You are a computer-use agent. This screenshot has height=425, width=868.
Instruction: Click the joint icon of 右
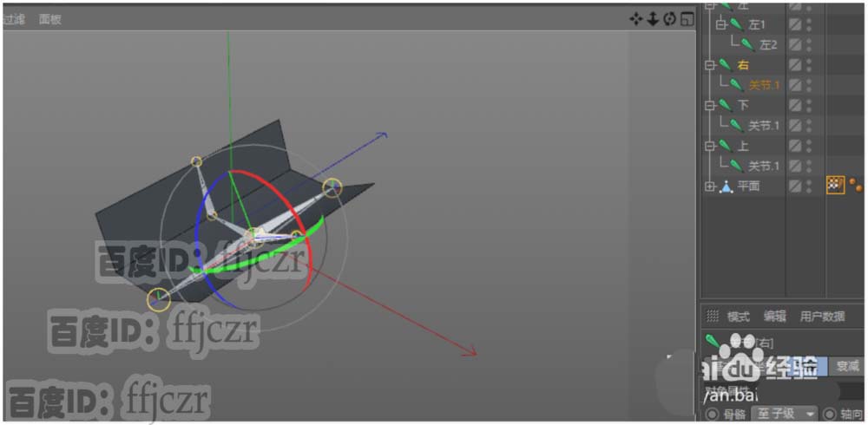tap(727, 65)
